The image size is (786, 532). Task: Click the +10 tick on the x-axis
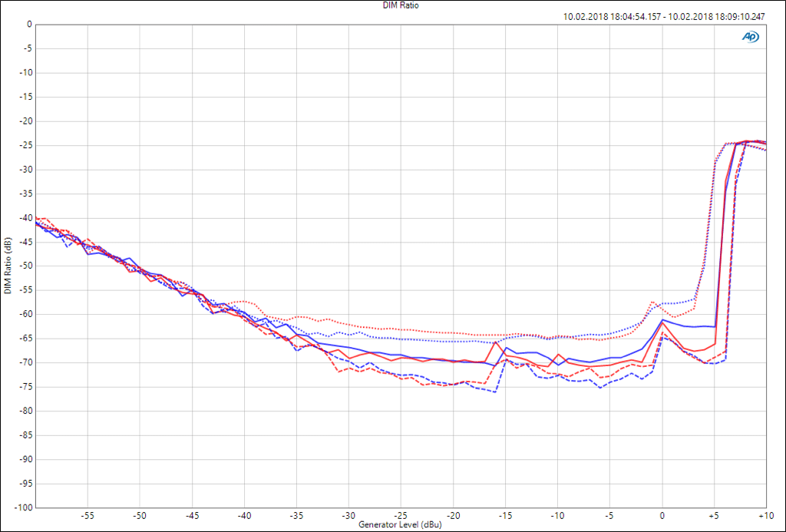[x=765, y=516]
